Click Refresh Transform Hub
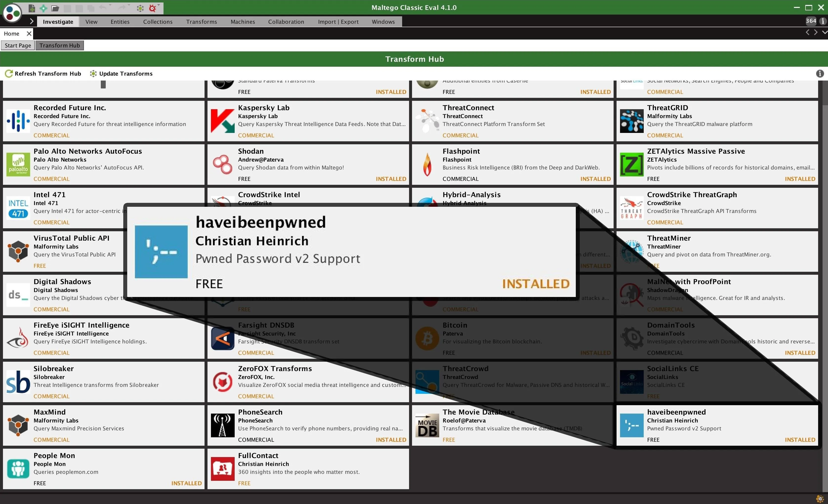Image resolution: width=828 pixels, height=504 pixels. tap(43, 74)
